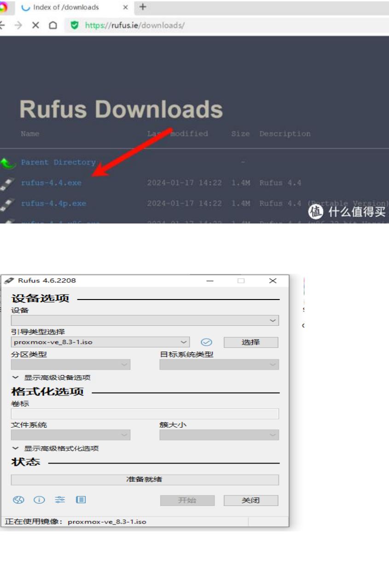Expand 显示高级格式化选项 advanced format options

click(x=55, y=448)
